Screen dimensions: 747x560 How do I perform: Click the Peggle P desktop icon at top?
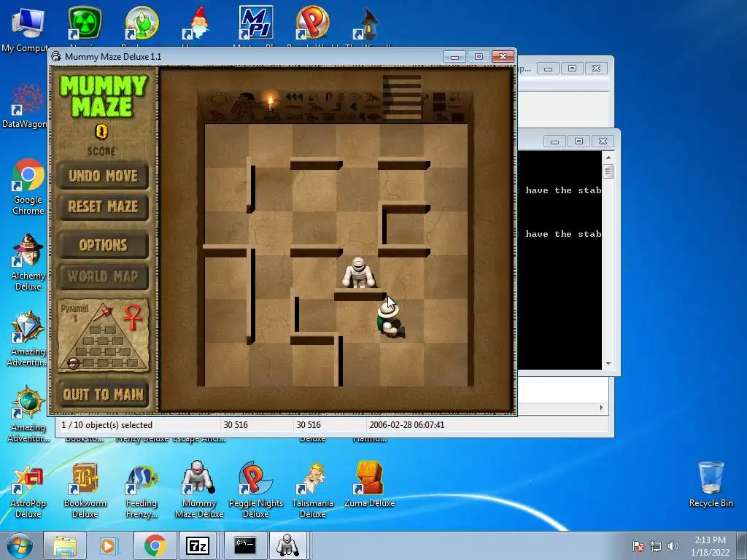pyautogui.click(x=312, y=23)
